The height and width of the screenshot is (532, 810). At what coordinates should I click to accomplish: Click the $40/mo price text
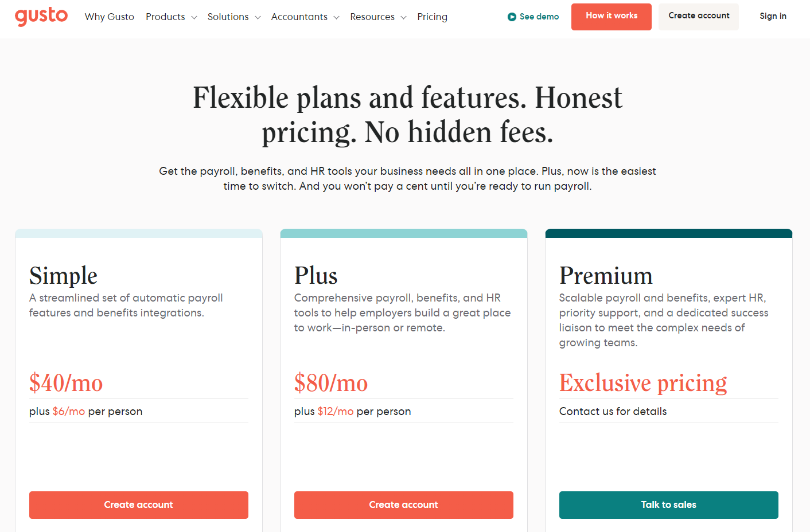66,382
